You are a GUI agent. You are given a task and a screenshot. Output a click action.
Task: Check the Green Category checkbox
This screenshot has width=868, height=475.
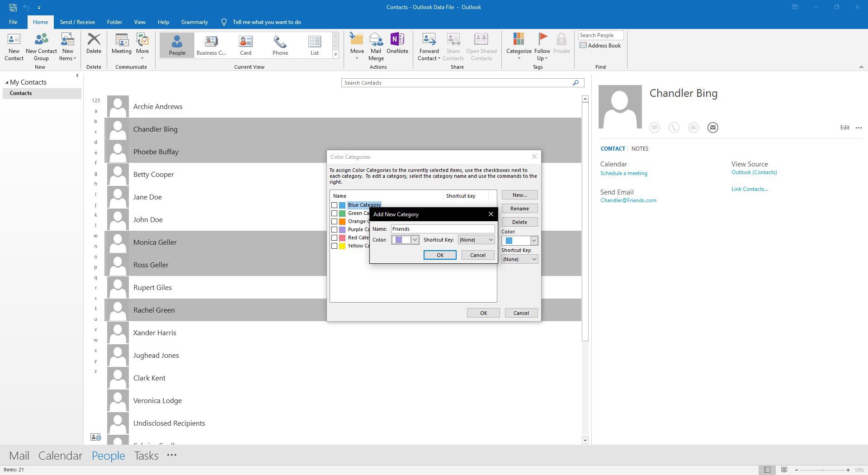(x=335, y=214)
